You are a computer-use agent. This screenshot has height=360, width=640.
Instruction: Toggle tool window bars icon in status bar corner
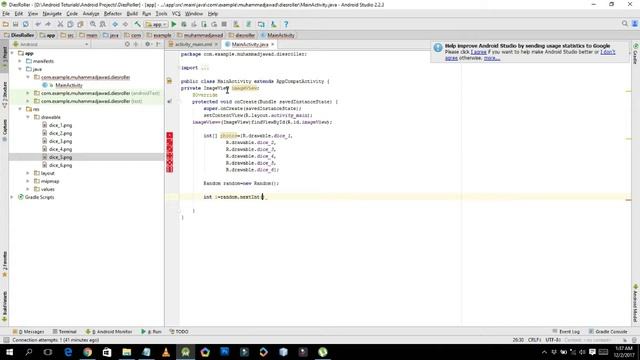pos(6,340)
